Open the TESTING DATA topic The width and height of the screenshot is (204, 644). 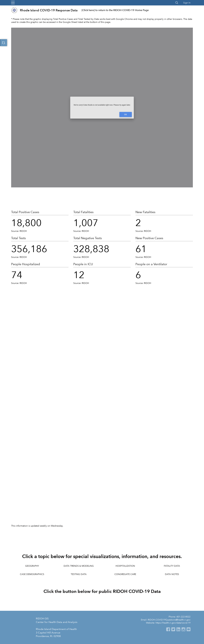pos(79,574)
